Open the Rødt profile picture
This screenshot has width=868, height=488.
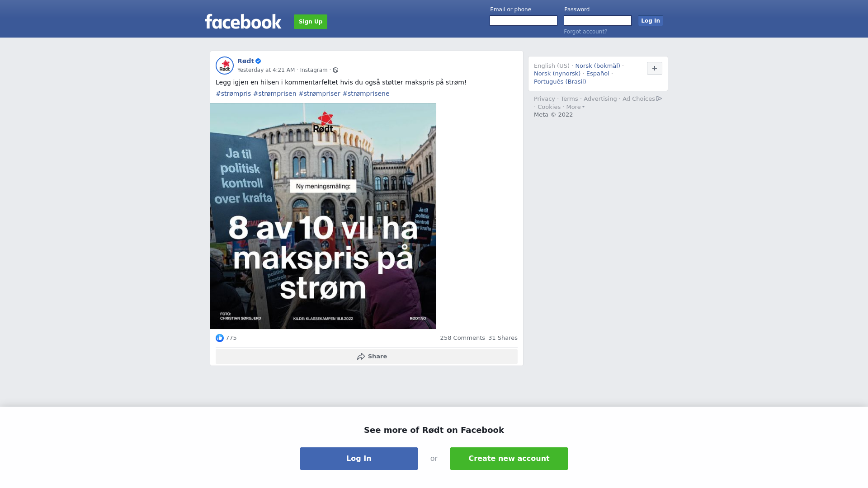225,66
